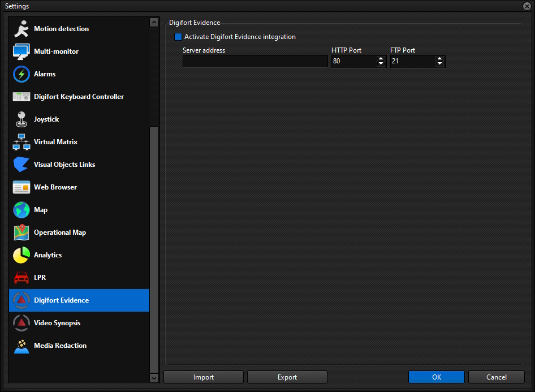535x392 pixels.
Task: Increase the FTP Port value
Action: (x=440, y=59)
